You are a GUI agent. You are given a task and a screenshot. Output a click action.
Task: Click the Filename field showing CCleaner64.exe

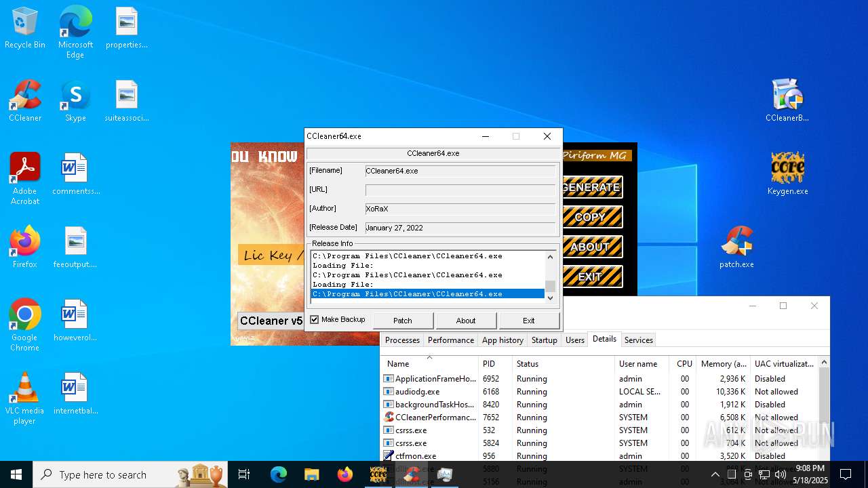460,171
